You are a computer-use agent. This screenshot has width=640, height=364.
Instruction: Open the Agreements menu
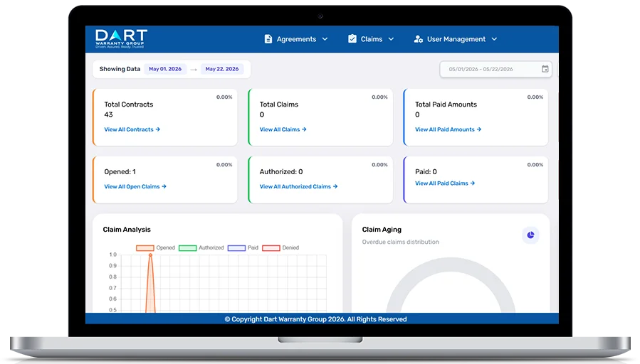pos(296,39)
